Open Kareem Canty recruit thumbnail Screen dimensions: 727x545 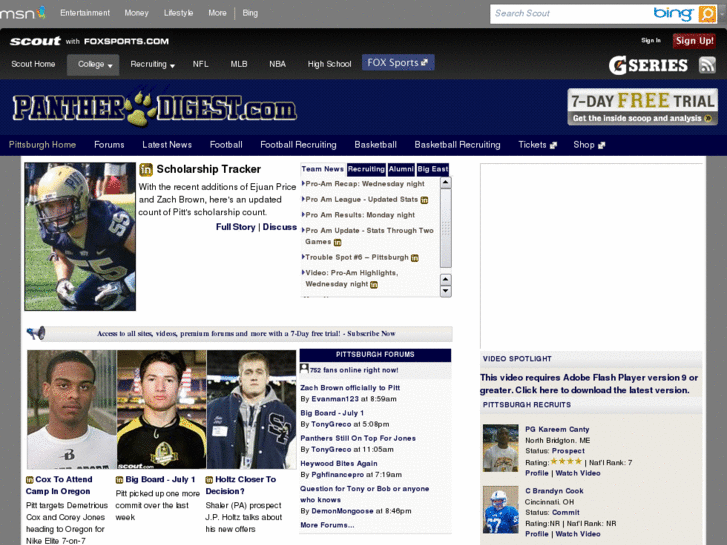coord(500,448)
